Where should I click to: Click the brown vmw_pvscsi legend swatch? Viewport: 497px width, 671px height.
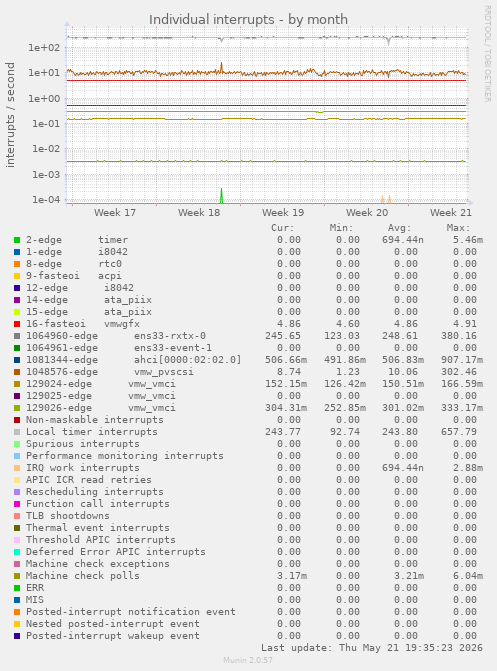pos(17,372)
